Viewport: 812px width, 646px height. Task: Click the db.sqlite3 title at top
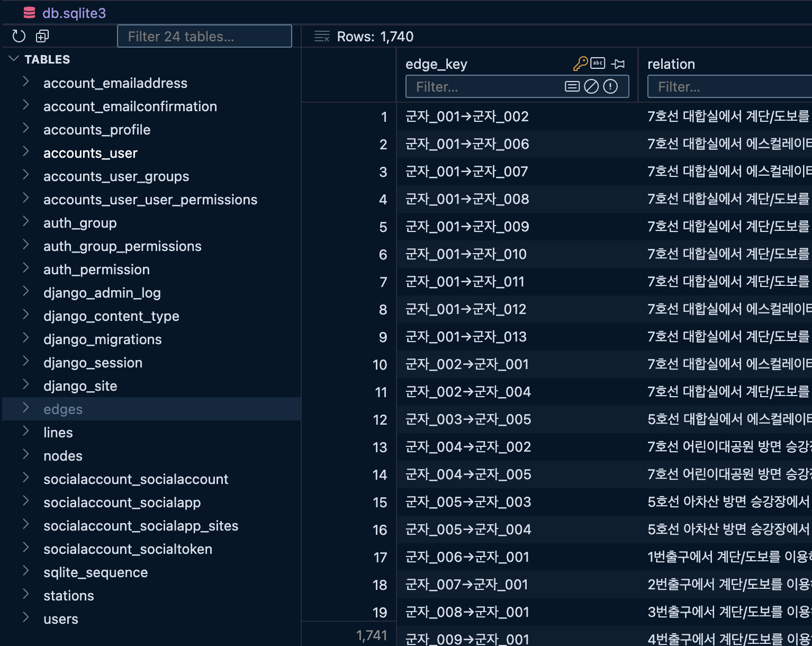coord(74,12)
